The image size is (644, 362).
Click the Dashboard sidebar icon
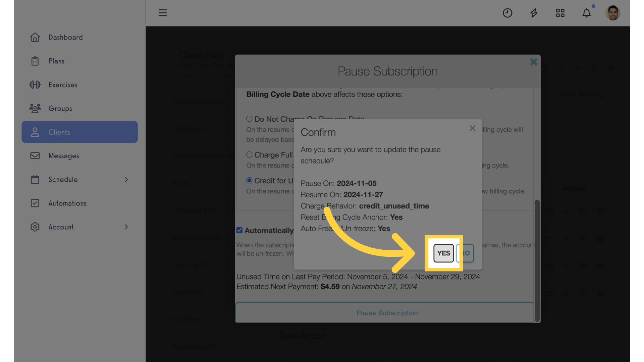coord(35,38)
